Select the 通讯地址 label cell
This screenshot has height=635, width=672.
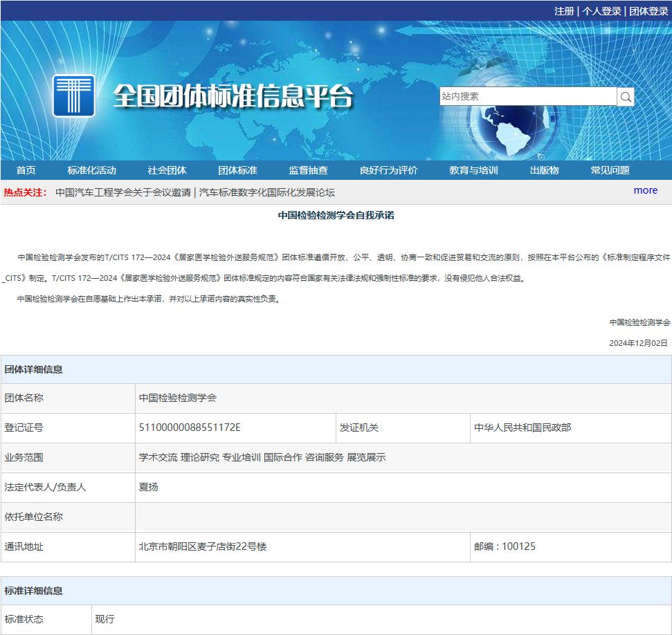click(68, 546)
